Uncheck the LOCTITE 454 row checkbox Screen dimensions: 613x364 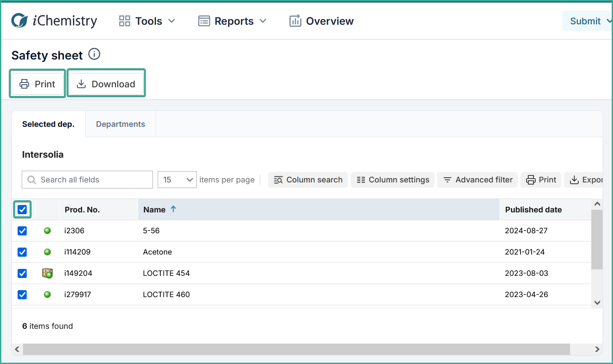pos(22,273)
